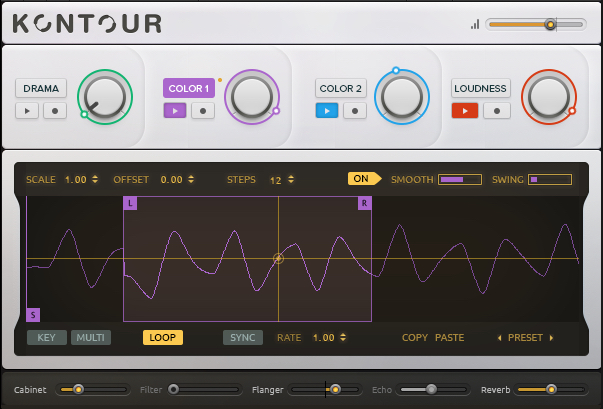The width and height of the screenshot is (603, 409).
Task: Toggle the Echo effect label
Action: pos(382,390)
